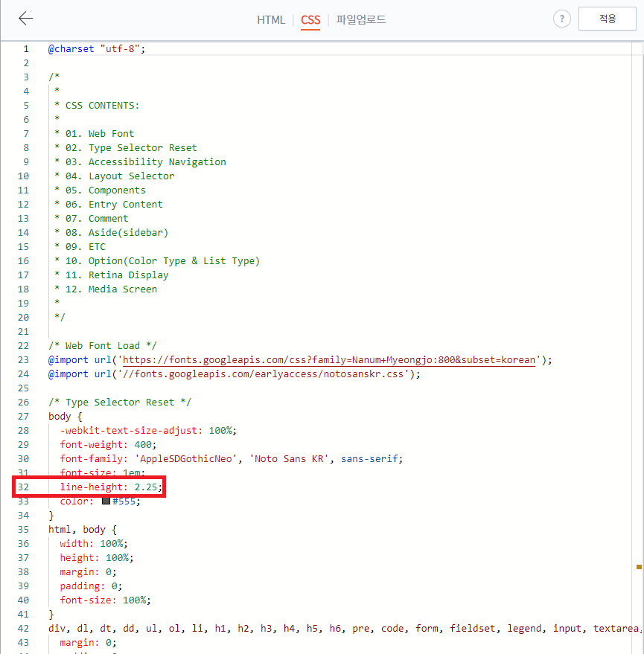
Task: Click the '11. Retina Display' comment line
Action: point(112,275)
